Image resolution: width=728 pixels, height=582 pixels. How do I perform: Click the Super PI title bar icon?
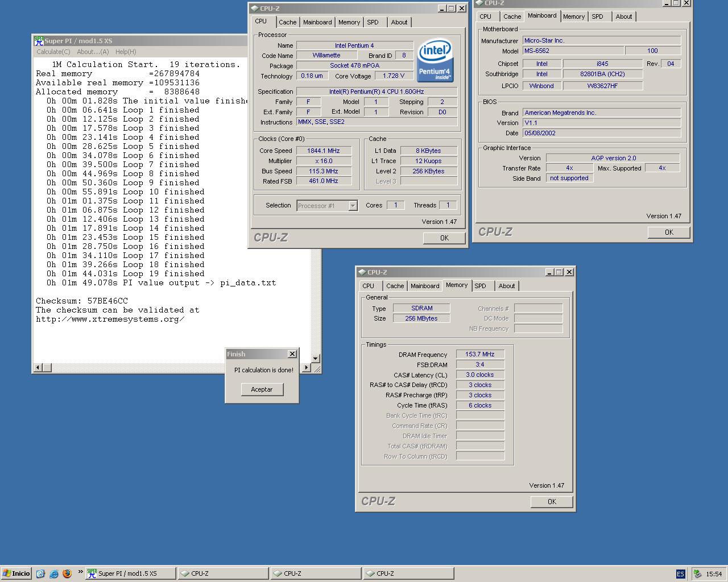pyautogui.click(x=39, y=41)
